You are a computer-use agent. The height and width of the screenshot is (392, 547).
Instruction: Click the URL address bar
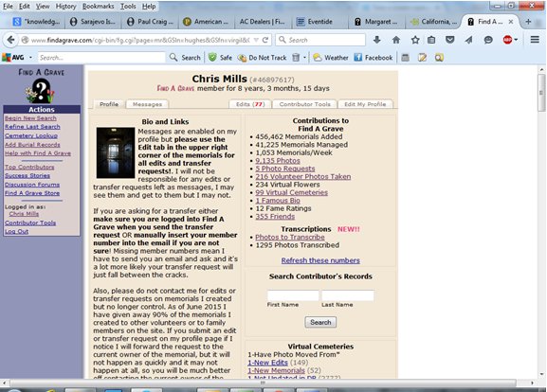139,40
